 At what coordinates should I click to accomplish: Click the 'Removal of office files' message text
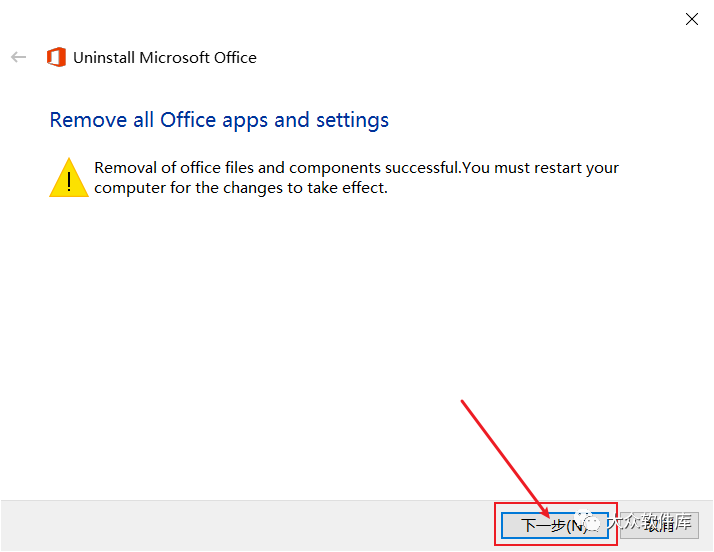tap(356, 178)
